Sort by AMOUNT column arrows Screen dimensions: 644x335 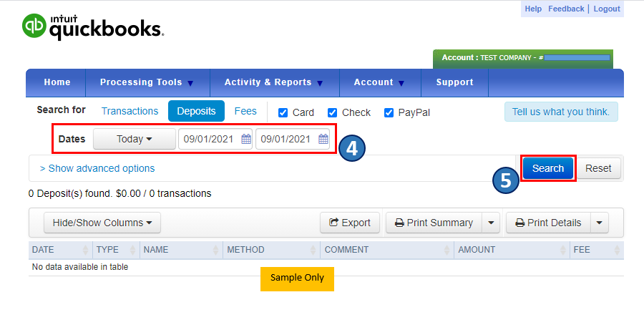point(563,250)
